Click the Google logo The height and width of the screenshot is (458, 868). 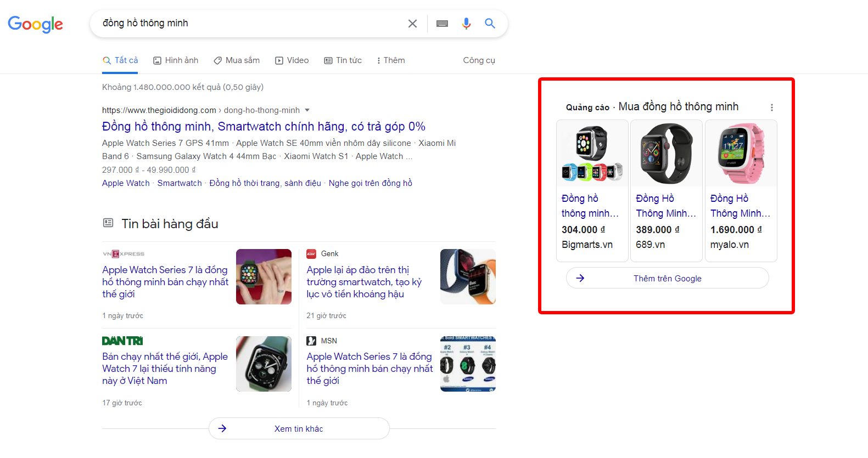click(x=36, y=24)
